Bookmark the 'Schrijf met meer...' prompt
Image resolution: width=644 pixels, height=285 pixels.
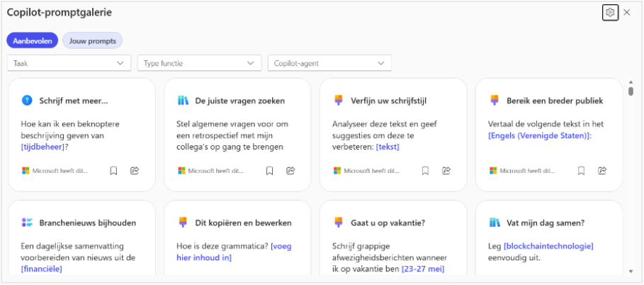pyautogui.click(x=113, y=170)
